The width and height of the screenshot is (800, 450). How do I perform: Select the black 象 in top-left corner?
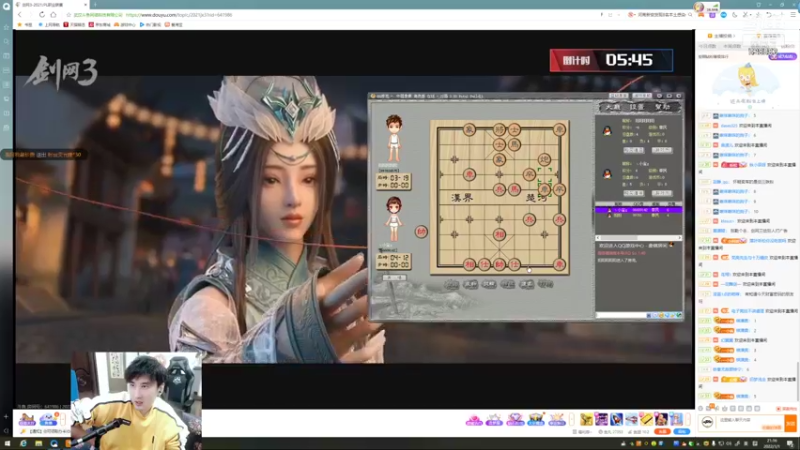[x=469, y=130]
